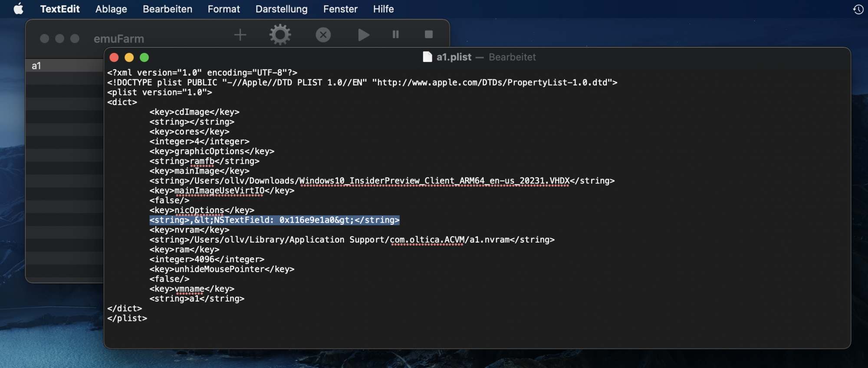The width and height of the screenshot is (868, 368).
Task: Select the a1 entry in emuFarm list
Action: click(65, 66)
